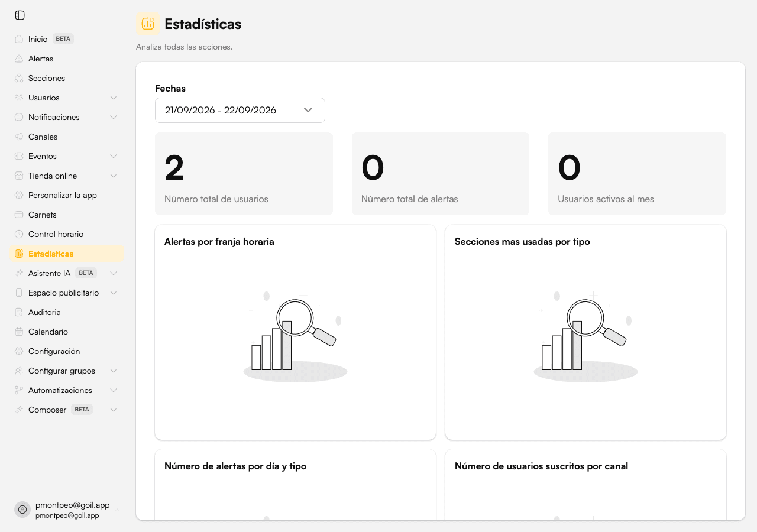Click the pmontpeo@goil.app account name

[x=73, y=505]
